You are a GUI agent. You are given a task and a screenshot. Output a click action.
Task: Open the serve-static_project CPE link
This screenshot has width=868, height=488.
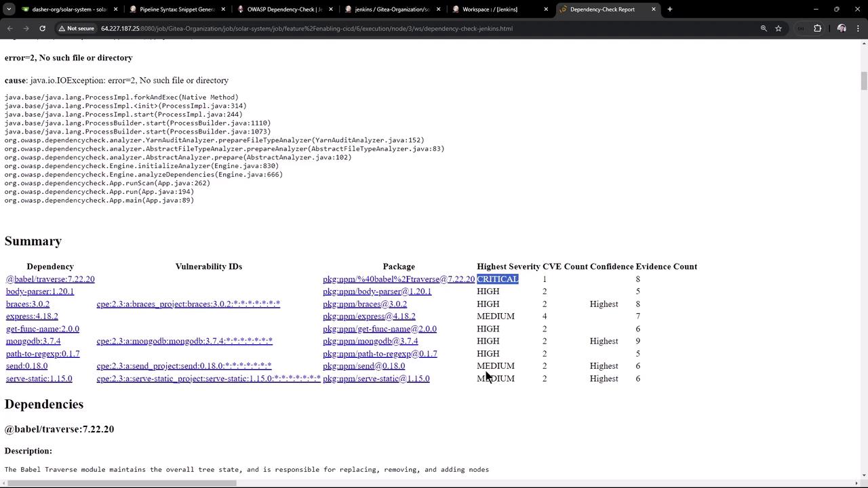[208, 379]
